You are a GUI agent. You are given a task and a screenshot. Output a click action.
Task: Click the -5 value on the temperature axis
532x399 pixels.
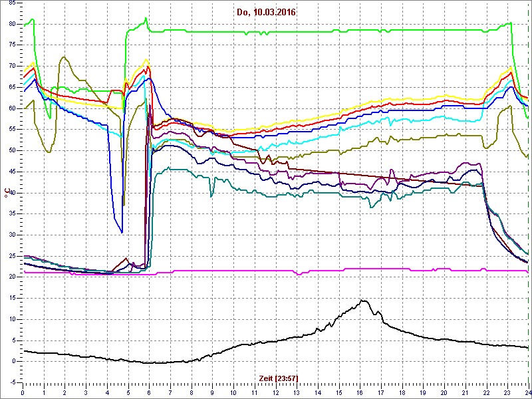tap(11, 382)
